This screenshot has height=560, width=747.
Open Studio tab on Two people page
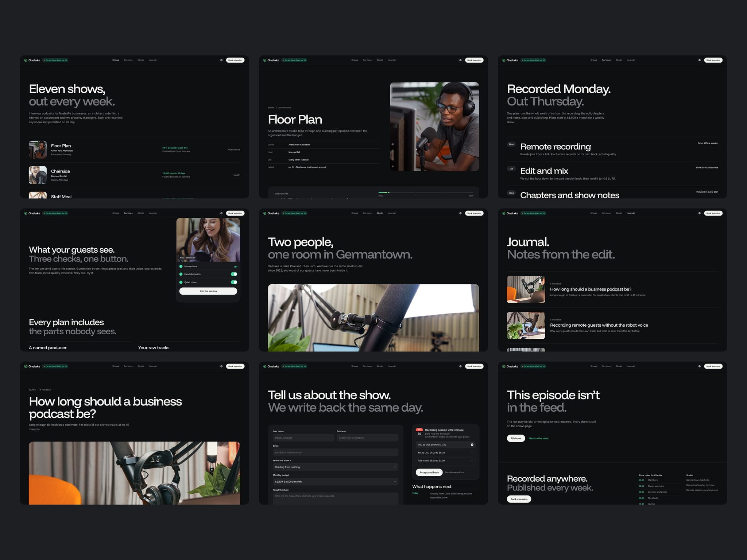tap(380, 213)
